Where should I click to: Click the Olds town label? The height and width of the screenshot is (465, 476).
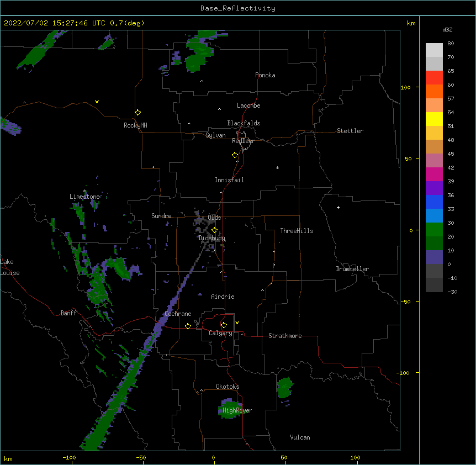(214, 218)
